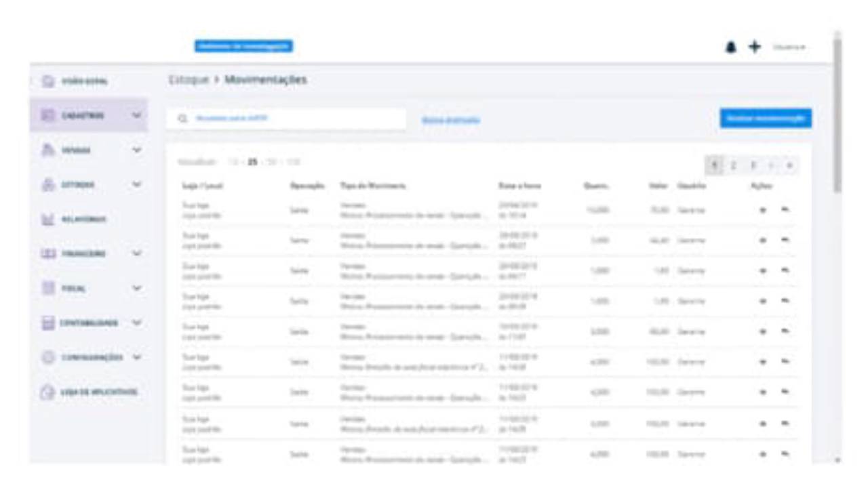This screenshot has height=494, width=868.
Task: Click the revert arrow icon in first row
Action: 785,209
